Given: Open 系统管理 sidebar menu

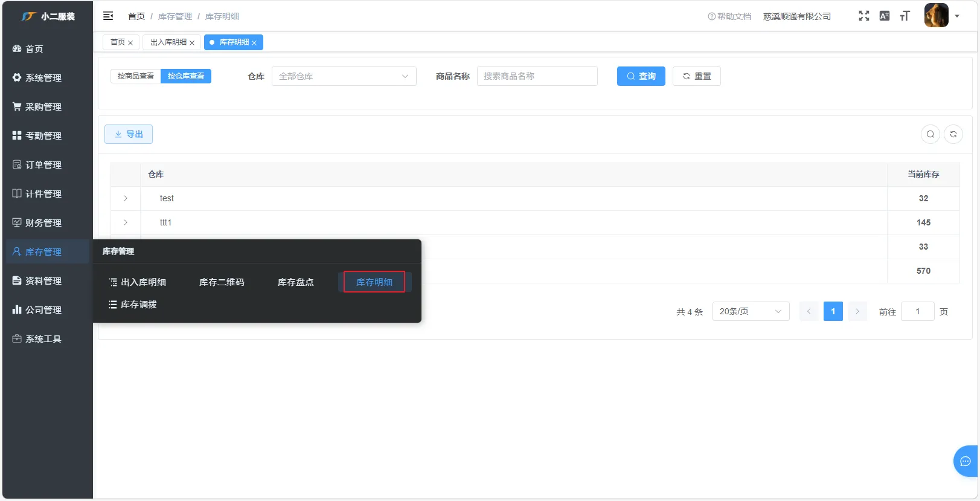Looking at the screenshot, I should [48, 77].
